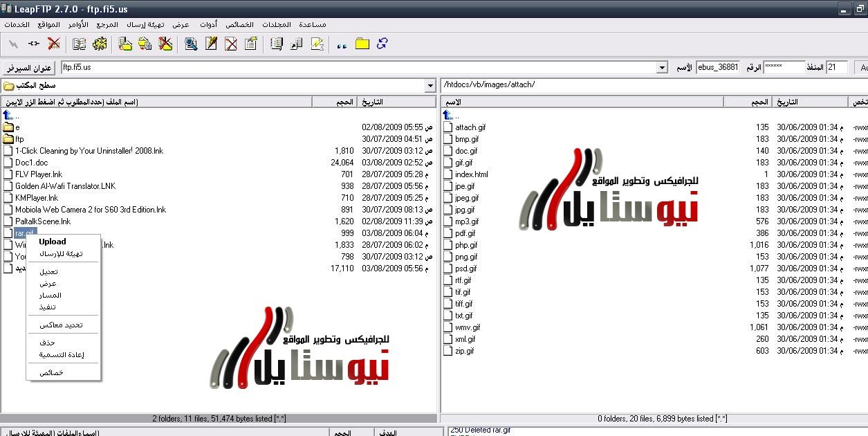Click the document with red X icon
This screenshot has height=436, width=868.
[231, 44]
